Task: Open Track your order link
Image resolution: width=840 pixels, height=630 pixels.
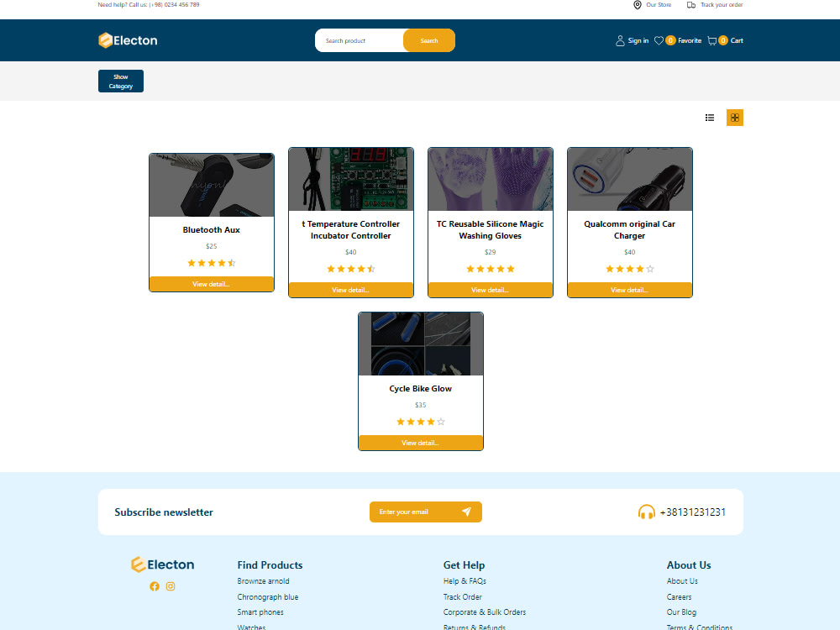Action: point(722,5)
